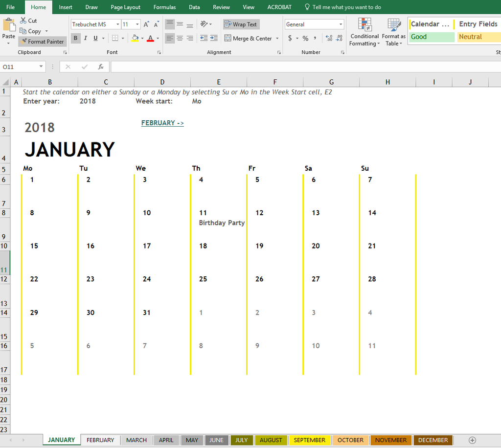Select the Format Painter tool
Viewport: 501px width, 448px height.
click(x=42, y=41)
